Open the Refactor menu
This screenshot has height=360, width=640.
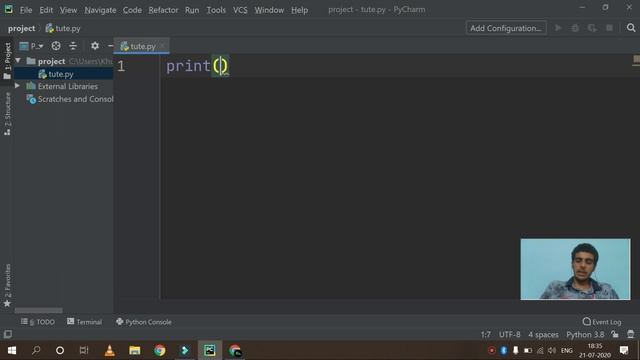pos(163,10)
